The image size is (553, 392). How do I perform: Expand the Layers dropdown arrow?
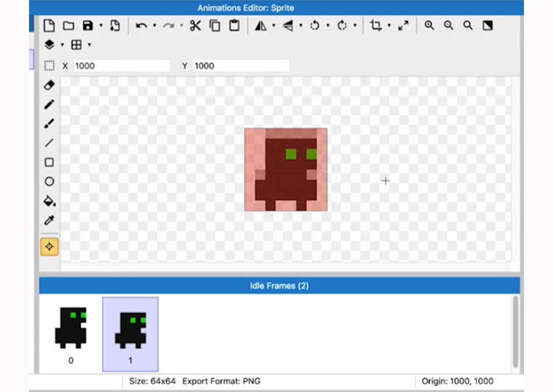coord(62,45)
